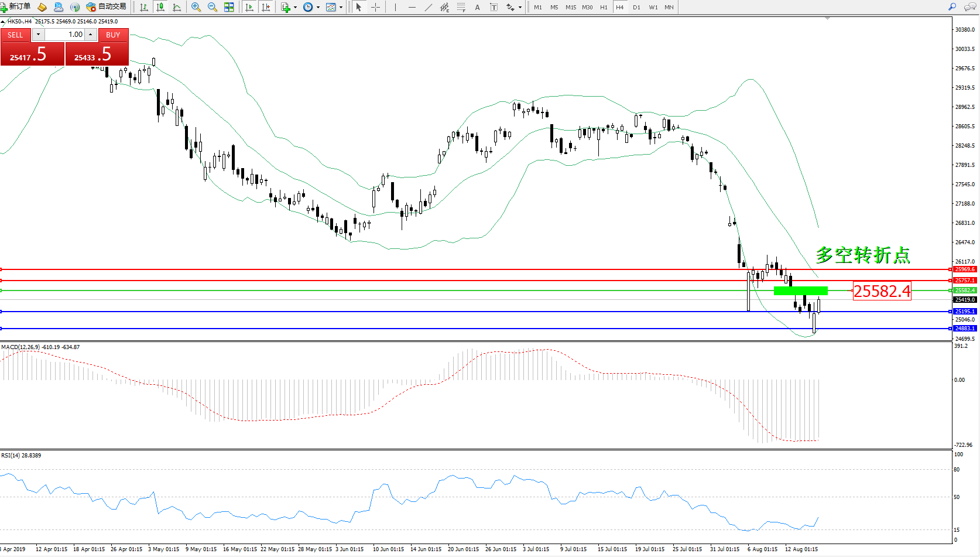980x557 pixels.
Task: Switch to the D1 timeframe
Action: point(636,7)
